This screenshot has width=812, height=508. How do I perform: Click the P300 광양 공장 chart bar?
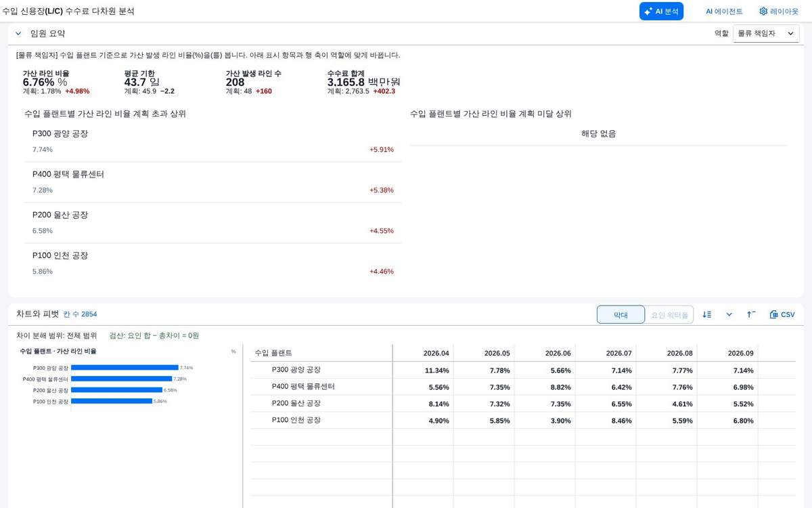[125, 368]
